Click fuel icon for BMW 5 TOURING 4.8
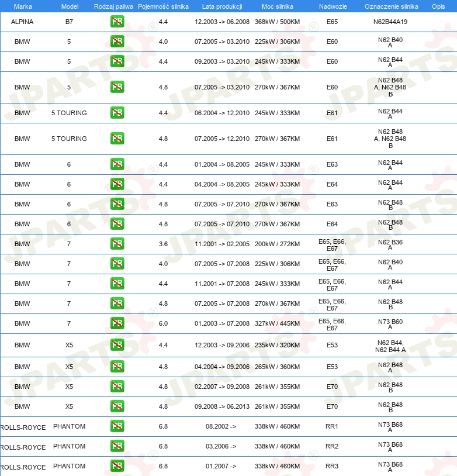 tap(117, 139)
